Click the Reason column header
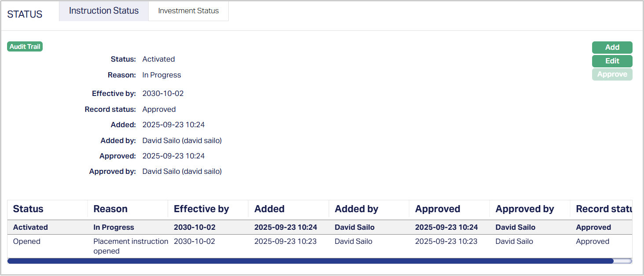 pyautogui.click(x=110, y=209)
